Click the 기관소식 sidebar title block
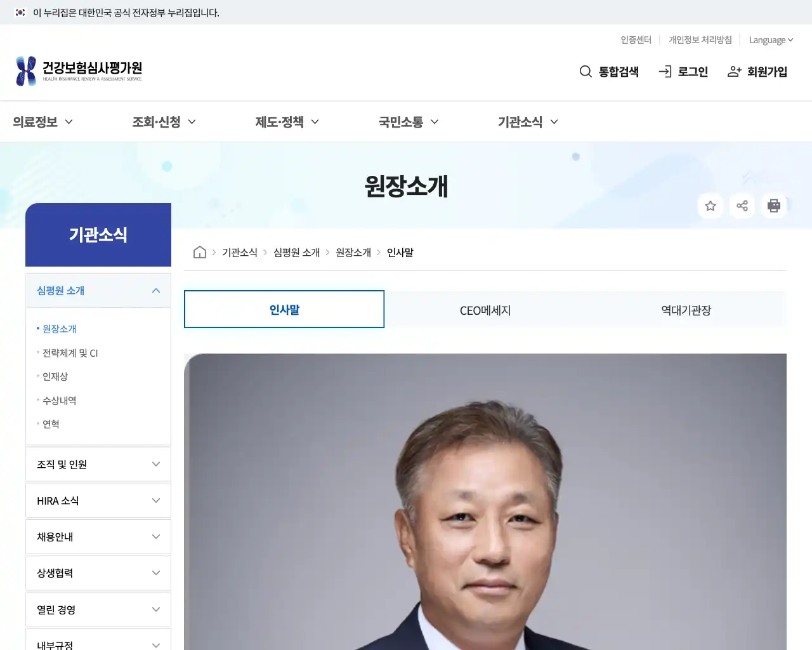The height and width of the screenshot is (650, 812). coord(98,235)
